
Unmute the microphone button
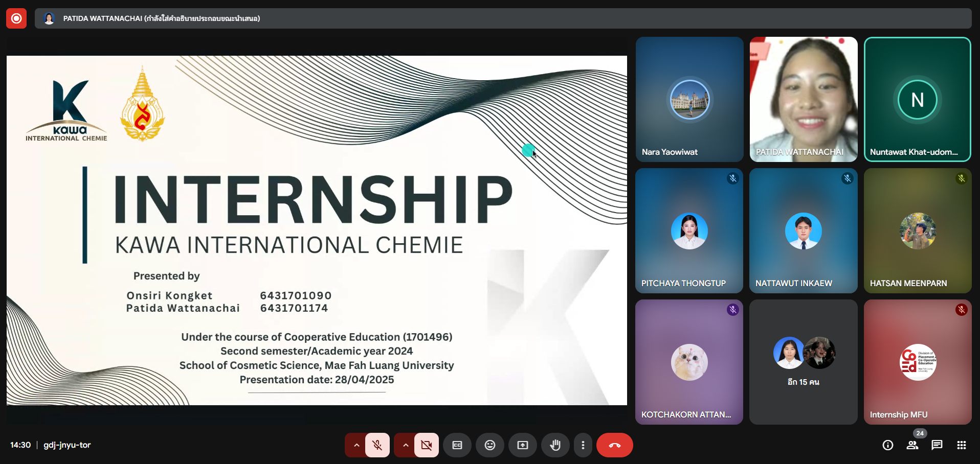377,445
